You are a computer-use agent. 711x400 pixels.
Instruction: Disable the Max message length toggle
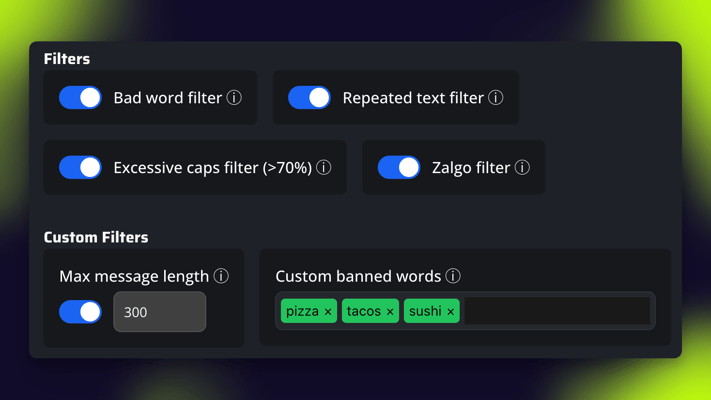pos(80,312)
